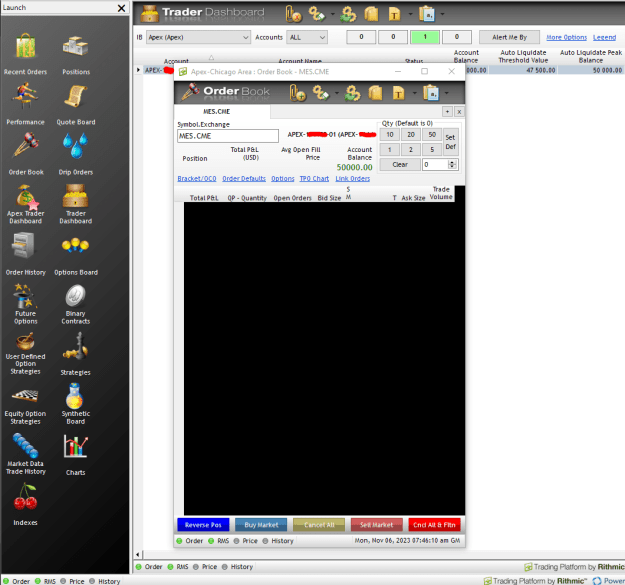The image size is (625, 585).
Task: Expand dropdown arrow next to Trader Dashboard T icon
Action: pos(410,14)
